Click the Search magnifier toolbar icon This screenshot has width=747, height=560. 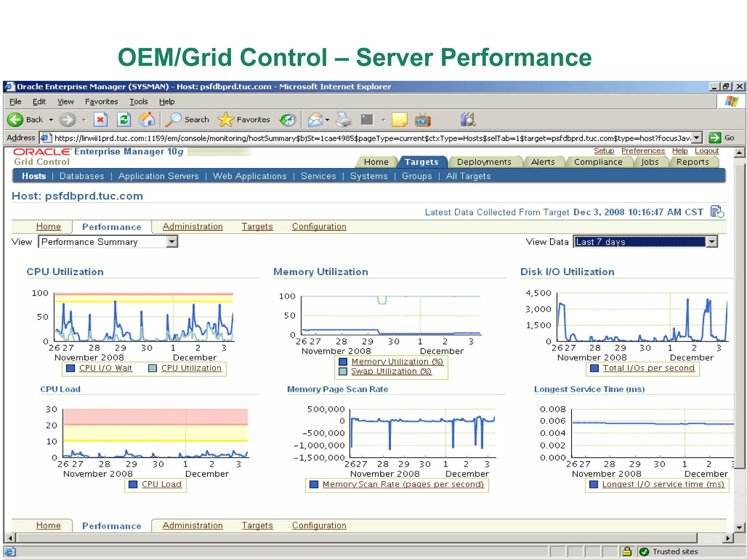pos(173,120)
